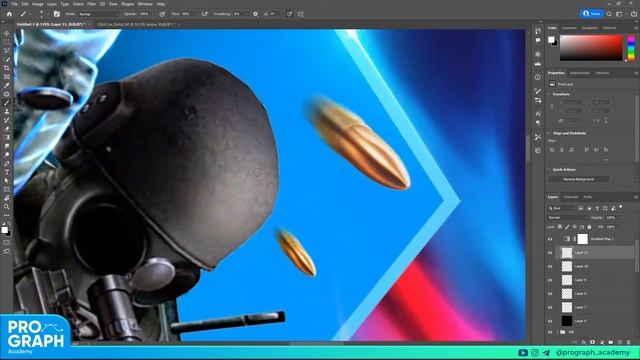Collapse the Transform section in Properties

coord(549,94)
